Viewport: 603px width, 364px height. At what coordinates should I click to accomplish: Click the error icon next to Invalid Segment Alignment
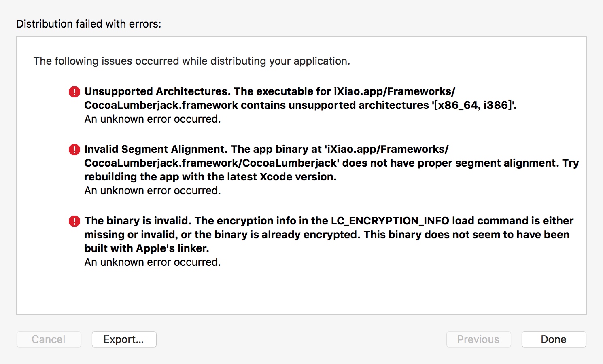pos(74,150)
